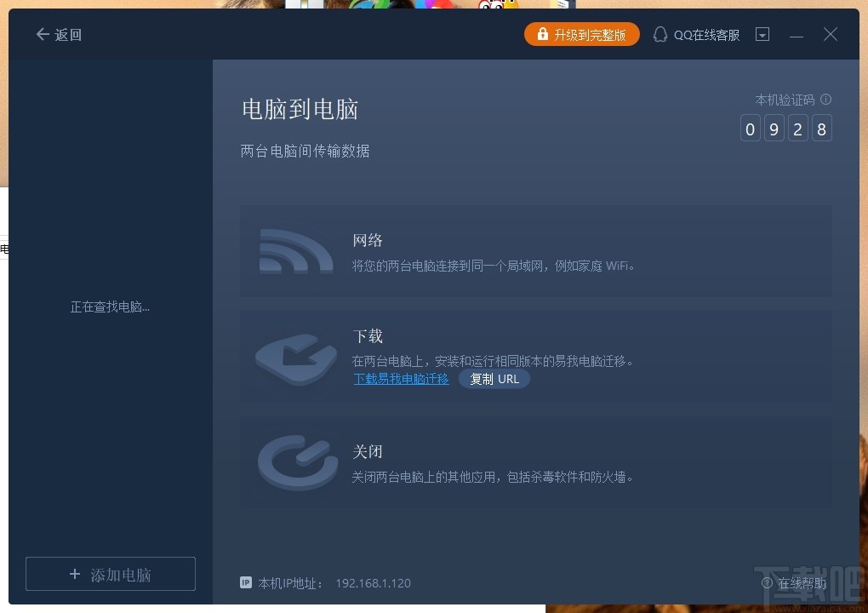This screenshot has width=868, height=613.
Task: Click the 复制 URL button
Action: pos(494,379)
